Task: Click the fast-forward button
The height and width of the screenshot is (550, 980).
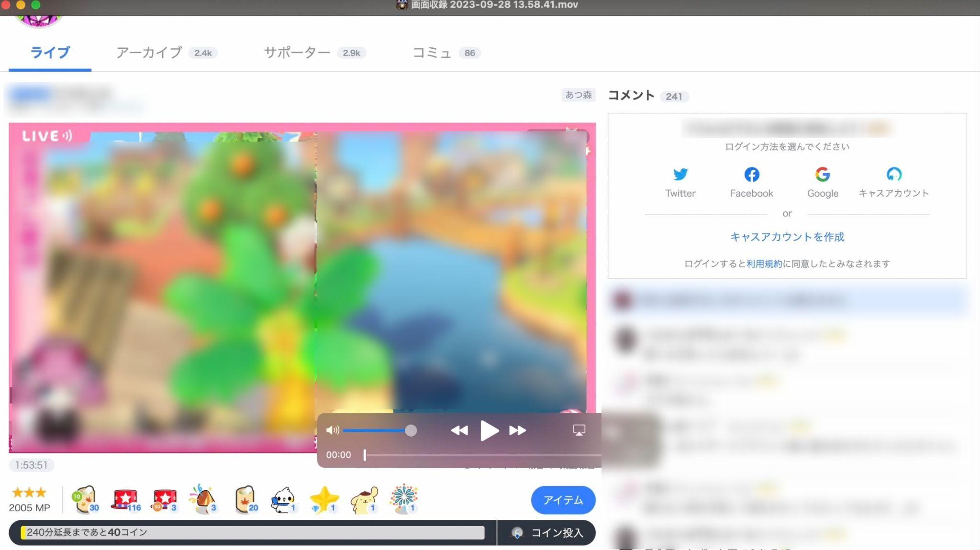Action: point(517,430)
